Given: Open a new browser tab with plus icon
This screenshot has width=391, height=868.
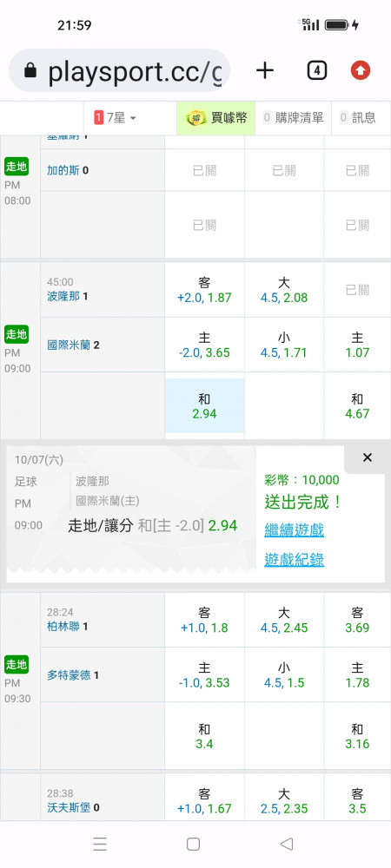Looking at the screenshot, I should pyautogui.click(x=265, y=70).
